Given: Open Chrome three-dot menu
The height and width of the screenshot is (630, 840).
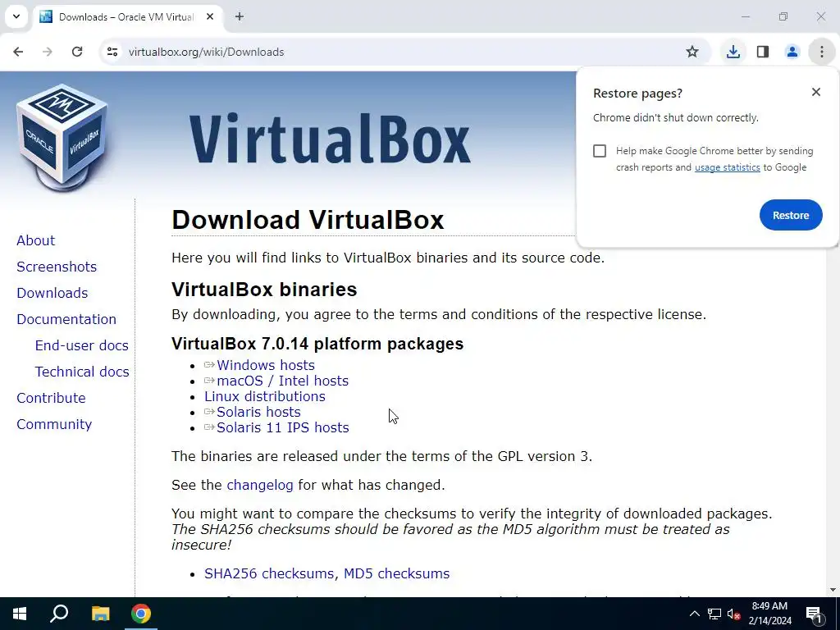Looking at the screenshot, I should (x=822, y=52).
